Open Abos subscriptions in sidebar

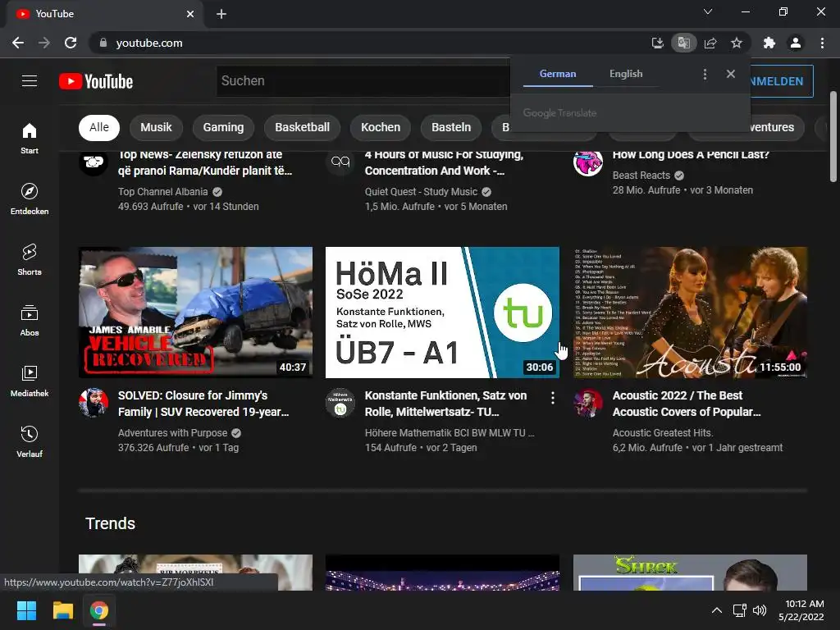click(x=30, y=320)
